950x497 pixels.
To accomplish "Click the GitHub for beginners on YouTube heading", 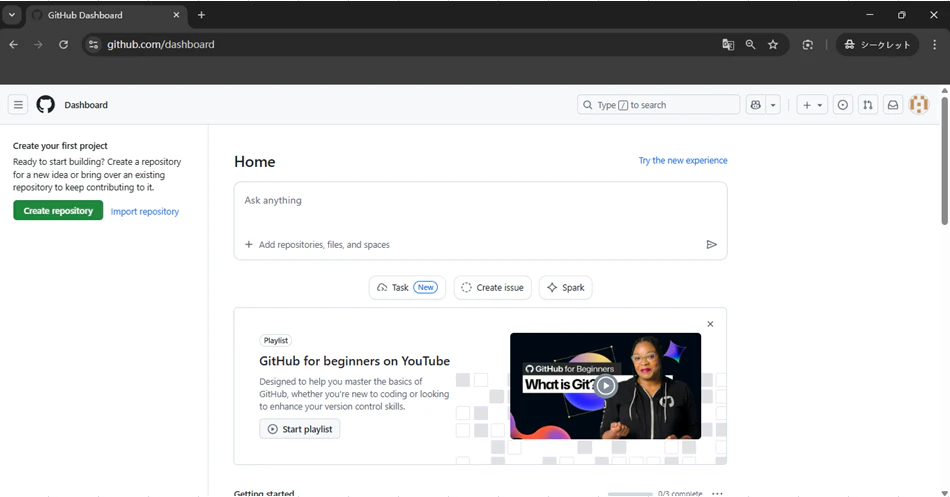I will [354, 361].
